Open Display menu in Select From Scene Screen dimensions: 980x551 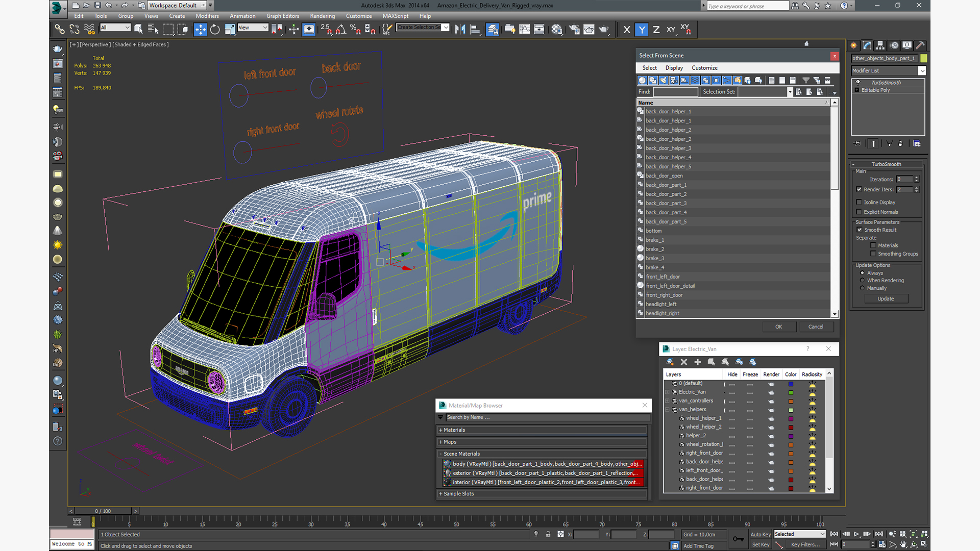[674, 68]
